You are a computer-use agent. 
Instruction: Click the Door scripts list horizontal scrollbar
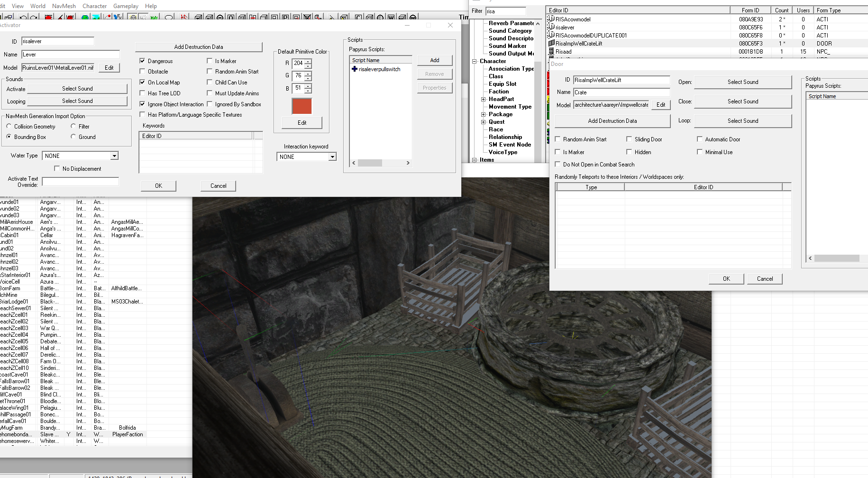click(x=838, y=258)
